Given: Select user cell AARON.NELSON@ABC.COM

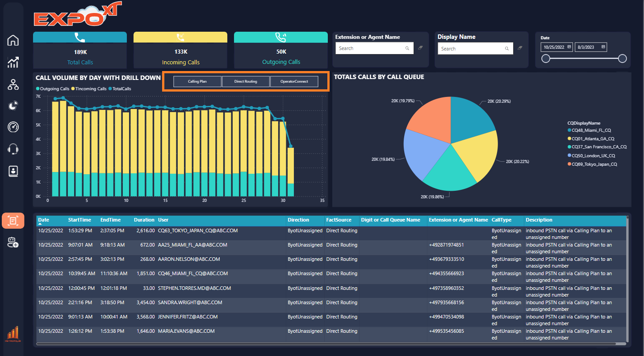Looking at the screenshot, I should click(x=189, y=259).
